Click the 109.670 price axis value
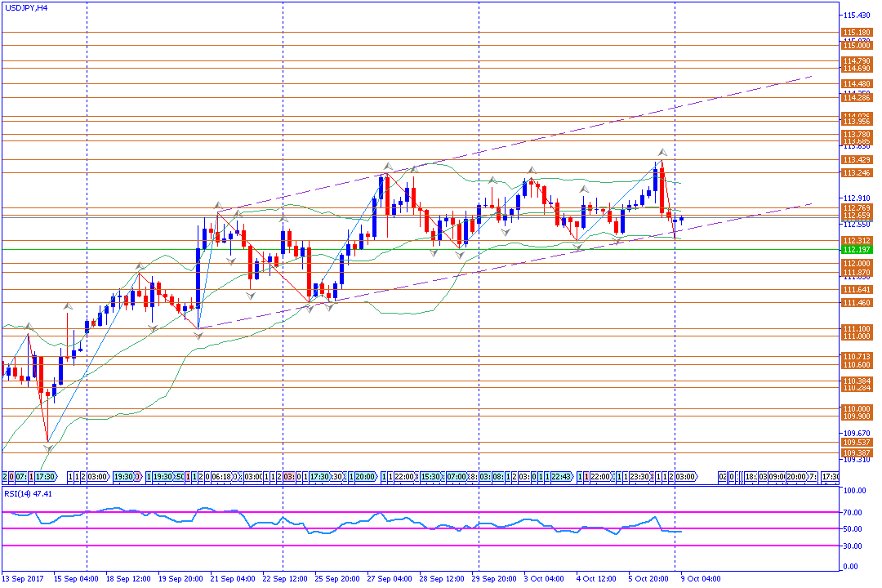Viewport: 882px width, 588px height. [857, 434]
